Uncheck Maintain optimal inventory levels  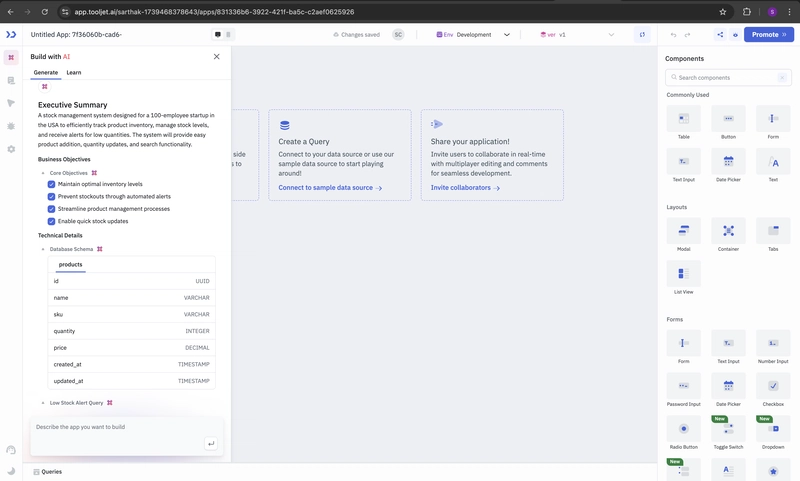(52, 184)
